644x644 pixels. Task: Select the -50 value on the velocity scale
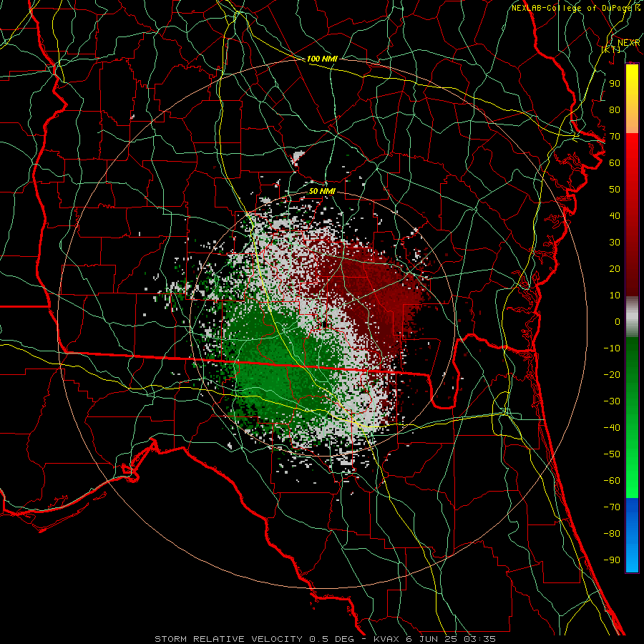[612, 454]
